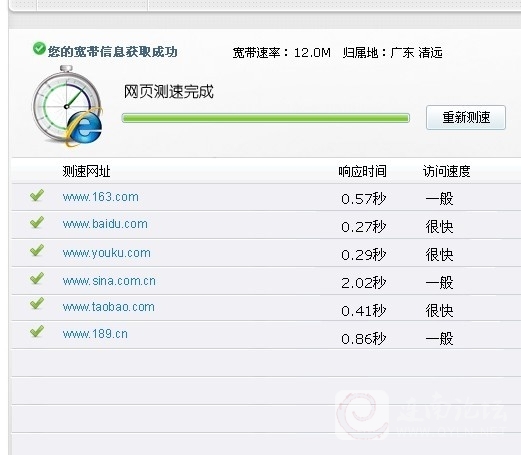This screenshot has height=455, width=521.
Task: Click the green checkmark beside www.sina.com.cn
Action: (x=37, y=278)
